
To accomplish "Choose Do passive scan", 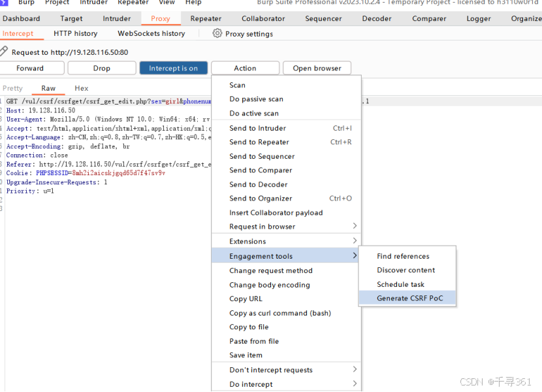I will pyautogui.click(x=287, y=99).
